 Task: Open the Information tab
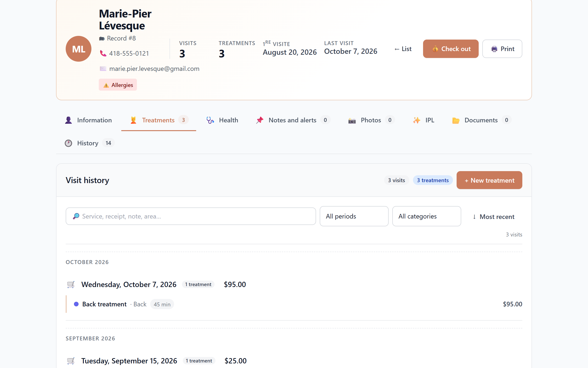point(88,120)
